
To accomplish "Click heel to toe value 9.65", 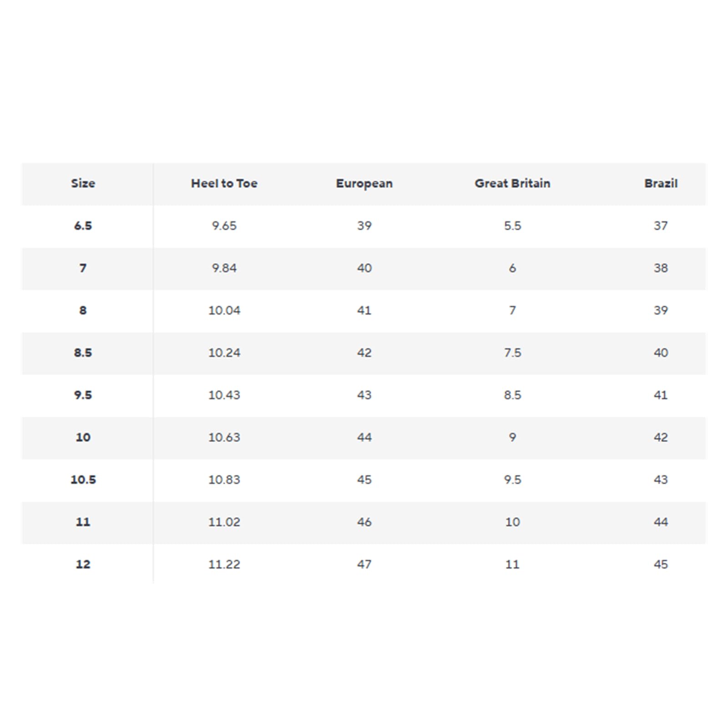I will pyautogui.click(x=224, y=226).
